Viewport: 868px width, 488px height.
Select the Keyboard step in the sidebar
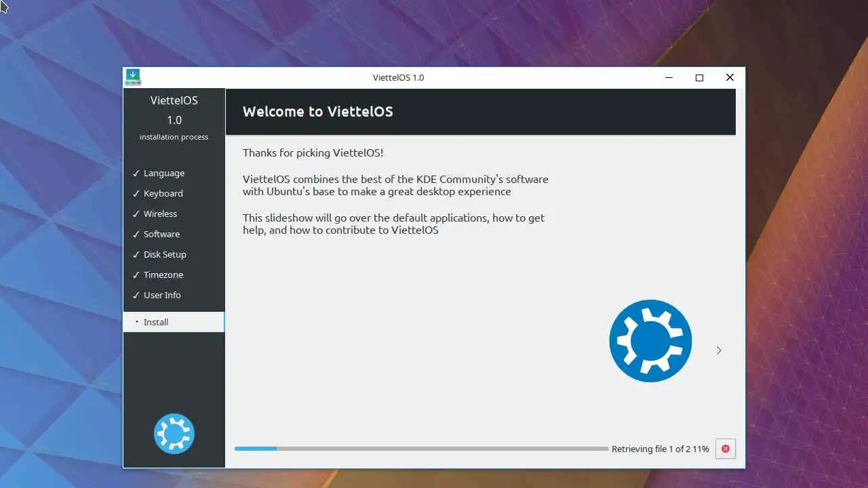point(174,193)
